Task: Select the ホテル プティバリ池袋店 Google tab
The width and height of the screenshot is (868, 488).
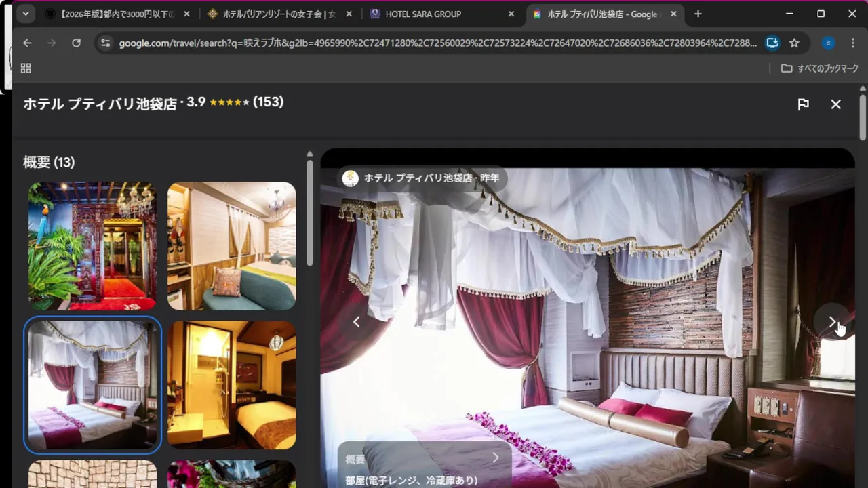Action: click(x=605, y=14)
